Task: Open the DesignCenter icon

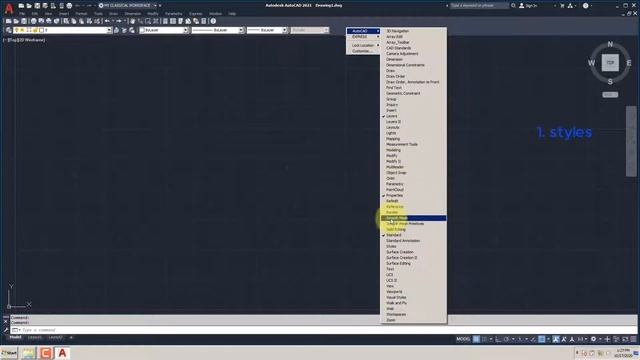Action: (173, 21)
